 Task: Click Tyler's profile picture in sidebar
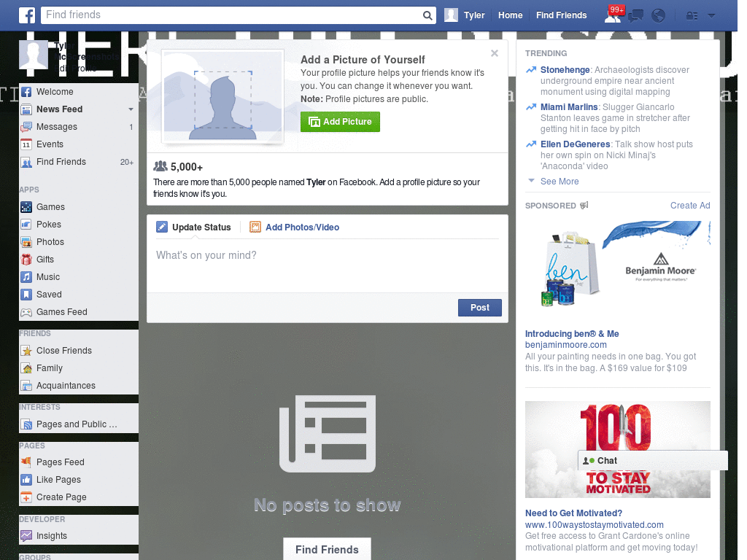coord(34,55)
